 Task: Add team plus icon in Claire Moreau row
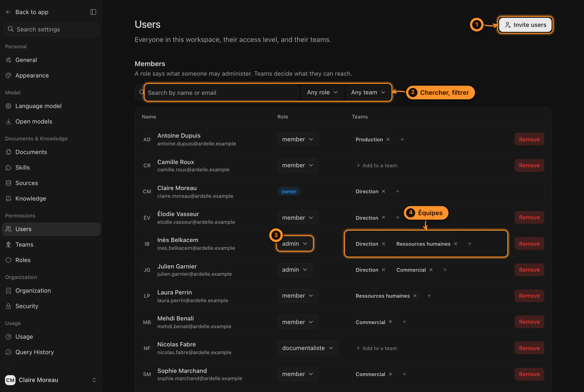[x=398, y=191]
